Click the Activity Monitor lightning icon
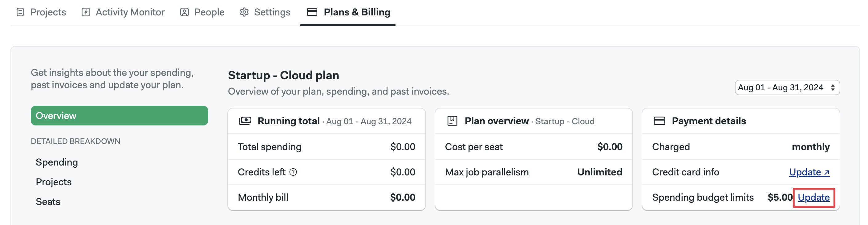The width and height of the screenshot is (868, 225). (x=86, y=12)
